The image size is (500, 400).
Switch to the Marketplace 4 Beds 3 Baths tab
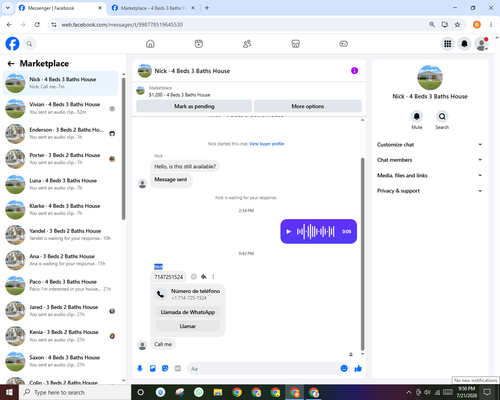pos(153,8)
